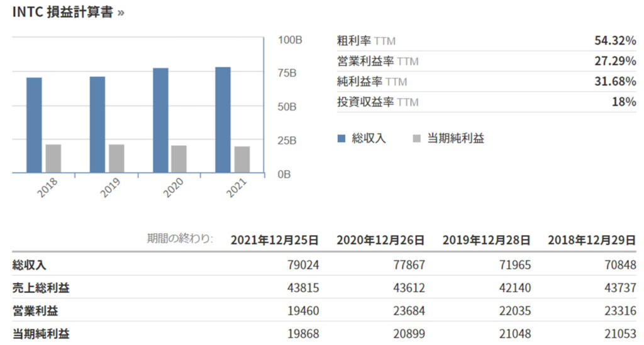Viewport: 644px width, 345px height.
Task: Select the 純利益率 TTM label
Action: coord(372,81)
